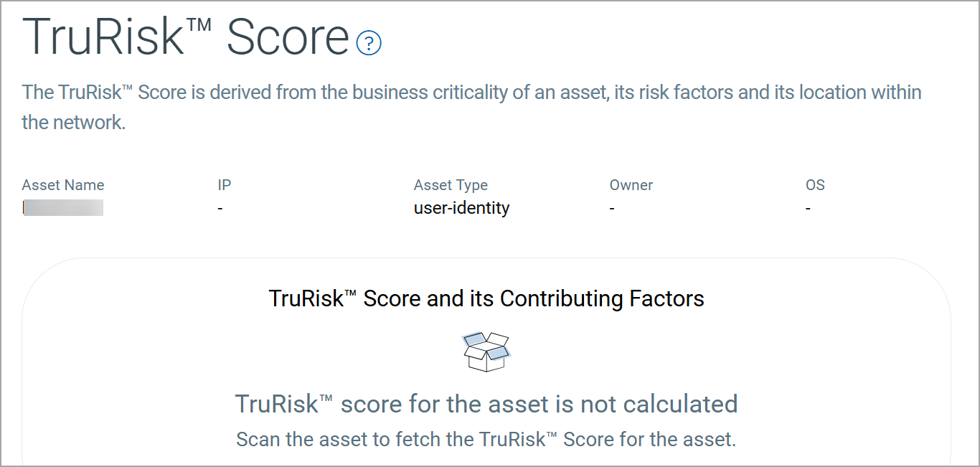Select the blurred asset name value
Image resolution: width=980 pixels, height=467 pixels.
coord(63,208)
